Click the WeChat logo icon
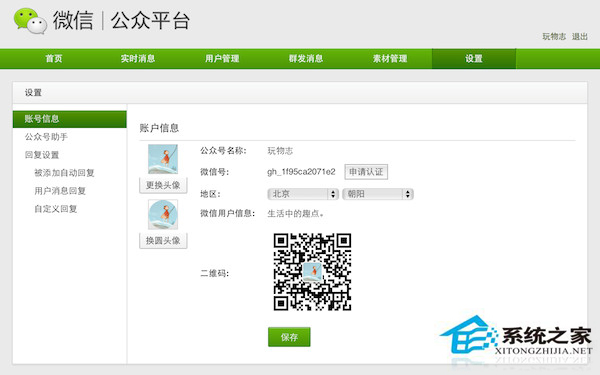The height and width of the screenshot is (375, 600). pyautogui.click(x=30, y=20)
